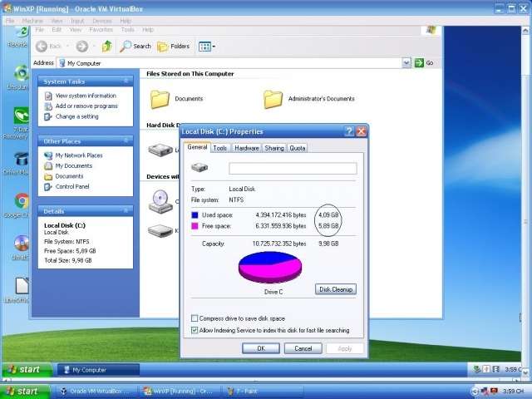
Task: Uncheck Allow Indexing Service option
Action: [x=195, y=330]
